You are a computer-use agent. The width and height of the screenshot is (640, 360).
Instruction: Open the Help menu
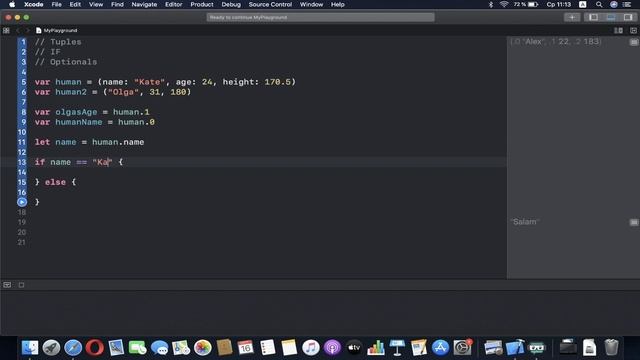pyautogui.click(x=338, y=4)
